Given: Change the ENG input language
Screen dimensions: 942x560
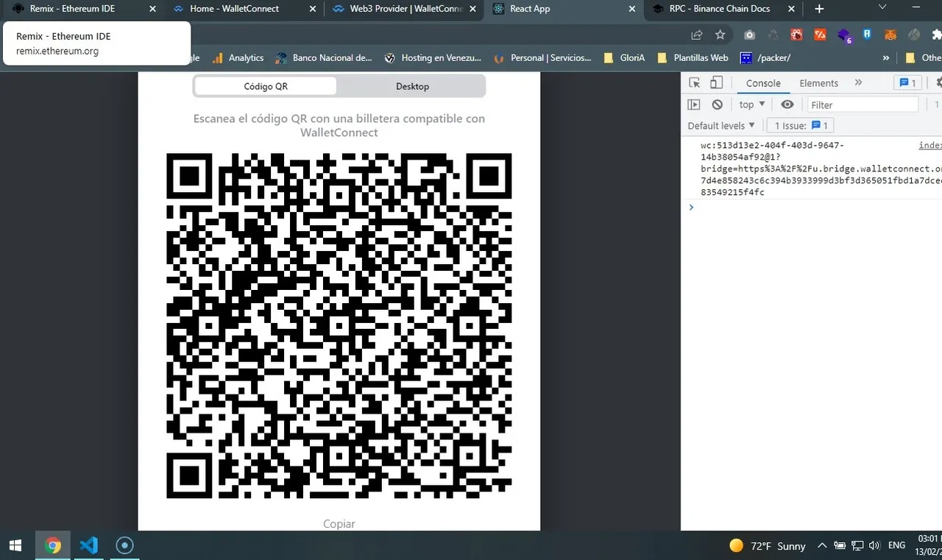Looking at the screenshot, I should click(897, 545).
